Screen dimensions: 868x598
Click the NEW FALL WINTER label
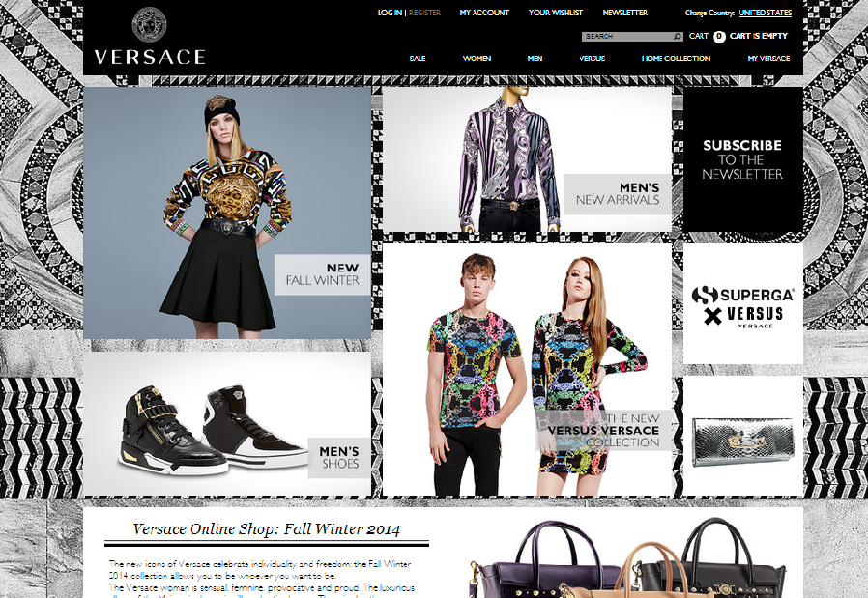click(x=322, y=274)
